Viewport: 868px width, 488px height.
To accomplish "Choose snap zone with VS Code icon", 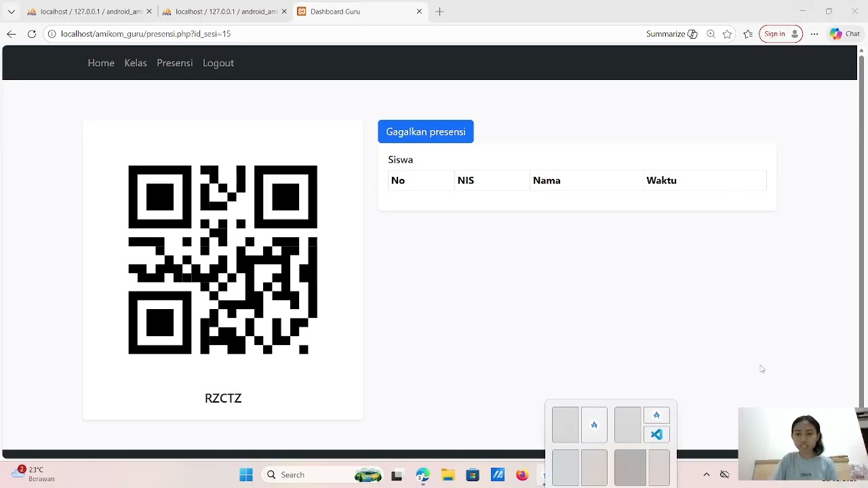I will 656,434.
